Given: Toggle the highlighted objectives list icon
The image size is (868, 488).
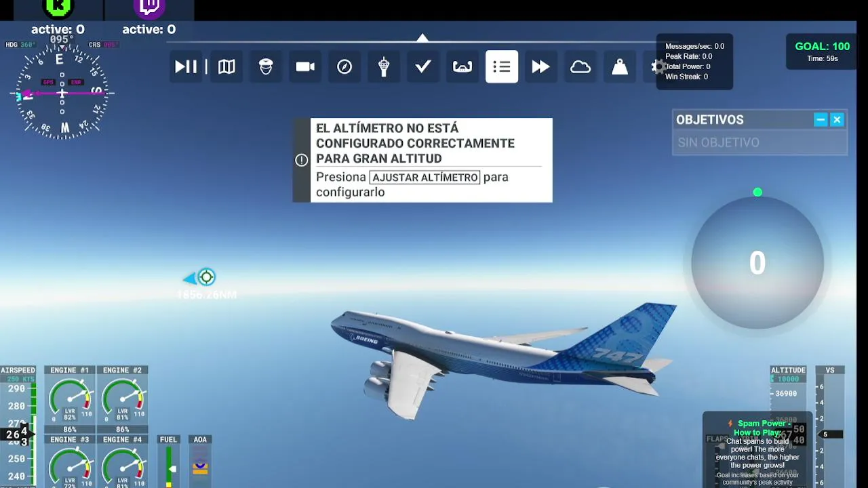Looking at the screenshot, I should [502, 66].
